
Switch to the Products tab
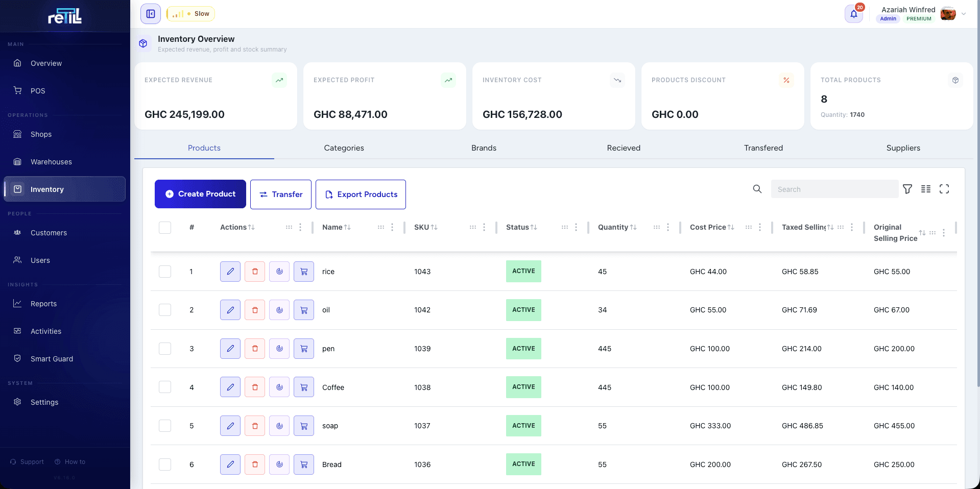coord(204,148)
